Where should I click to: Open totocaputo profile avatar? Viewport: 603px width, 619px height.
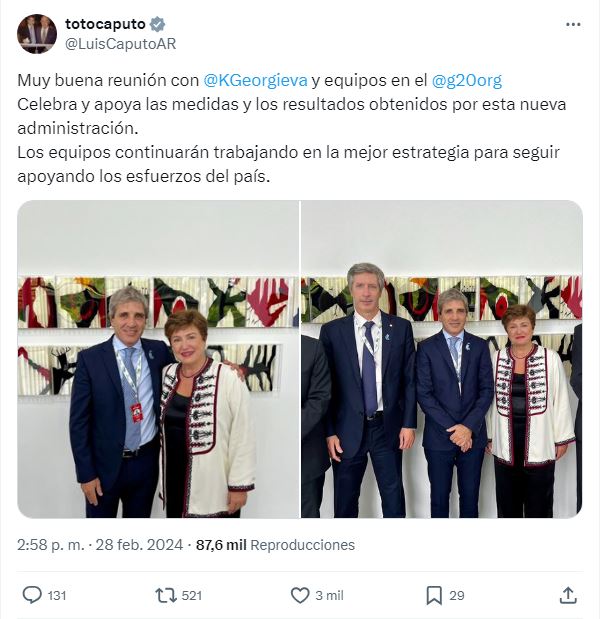(x=37, y=34)
